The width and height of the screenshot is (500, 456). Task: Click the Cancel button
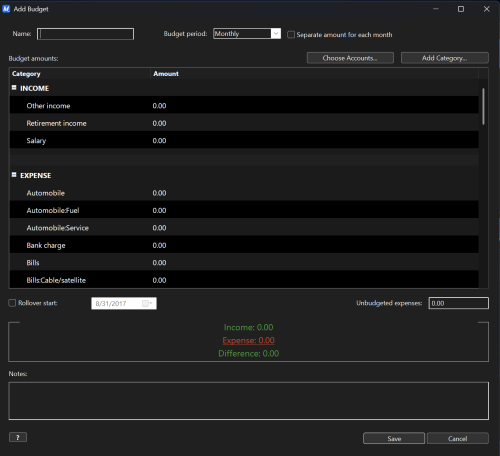(x=458, y=438)
